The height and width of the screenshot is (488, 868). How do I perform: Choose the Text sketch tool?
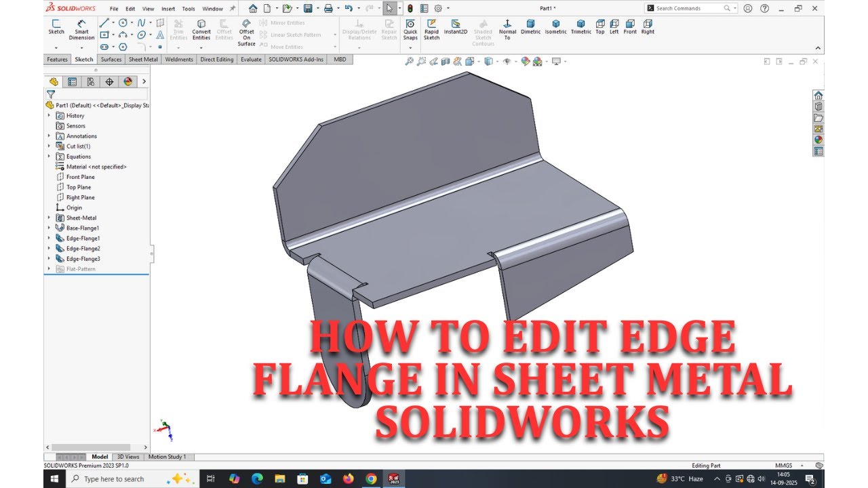[x=160, y=35]
